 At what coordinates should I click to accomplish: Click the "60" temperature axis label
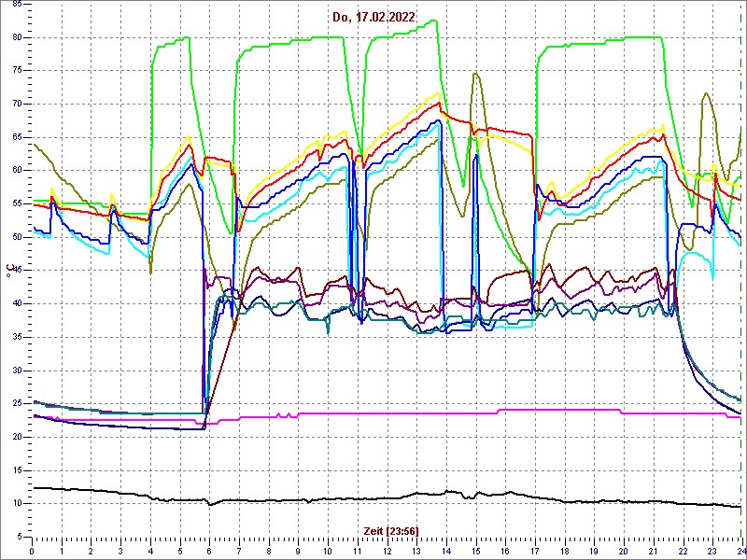(x=17, y=171)
